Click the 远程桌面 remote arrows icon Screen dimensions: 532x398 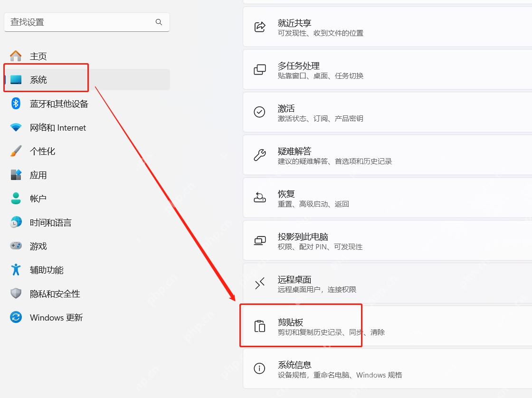tap(259, 284)
